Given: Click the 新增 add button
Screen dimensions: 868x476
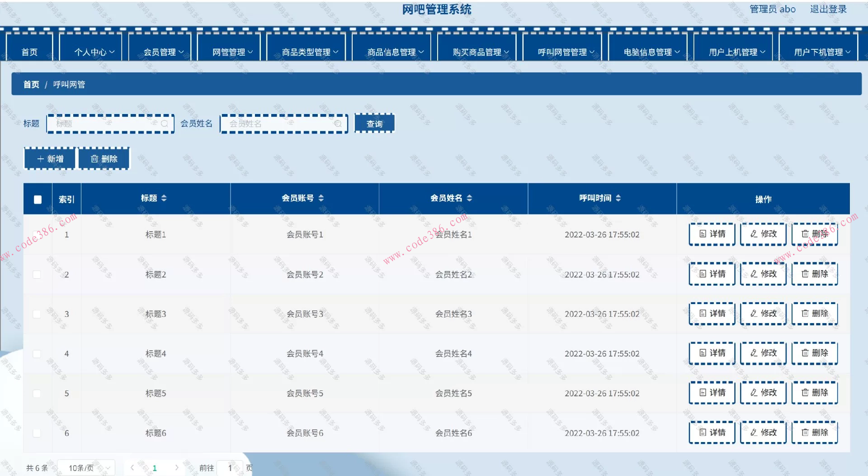Looking at the screenshot, I should (x=50, y=159).
